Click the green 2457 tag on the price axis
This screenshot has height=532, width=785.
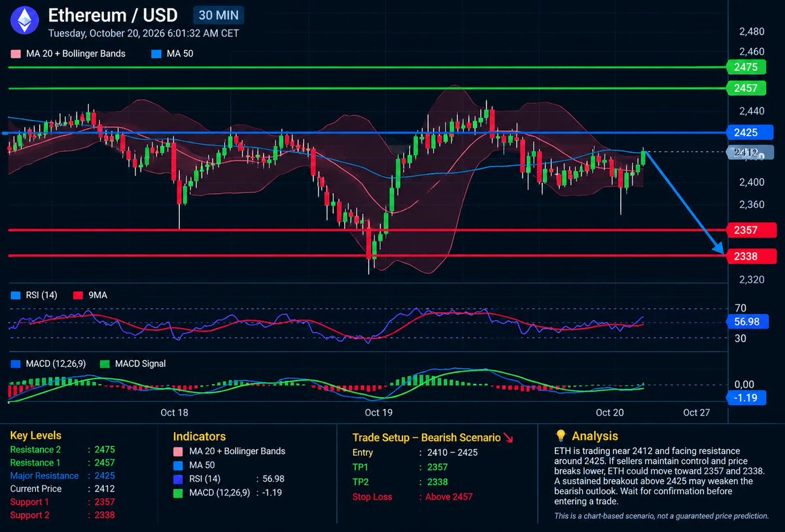[746, 88]
